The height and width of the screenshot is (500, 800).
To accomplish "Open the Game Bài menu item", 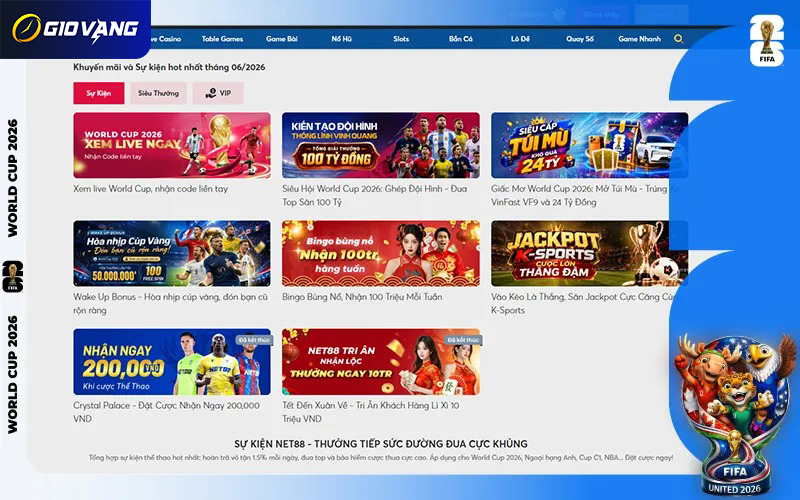I will point(282,39).
